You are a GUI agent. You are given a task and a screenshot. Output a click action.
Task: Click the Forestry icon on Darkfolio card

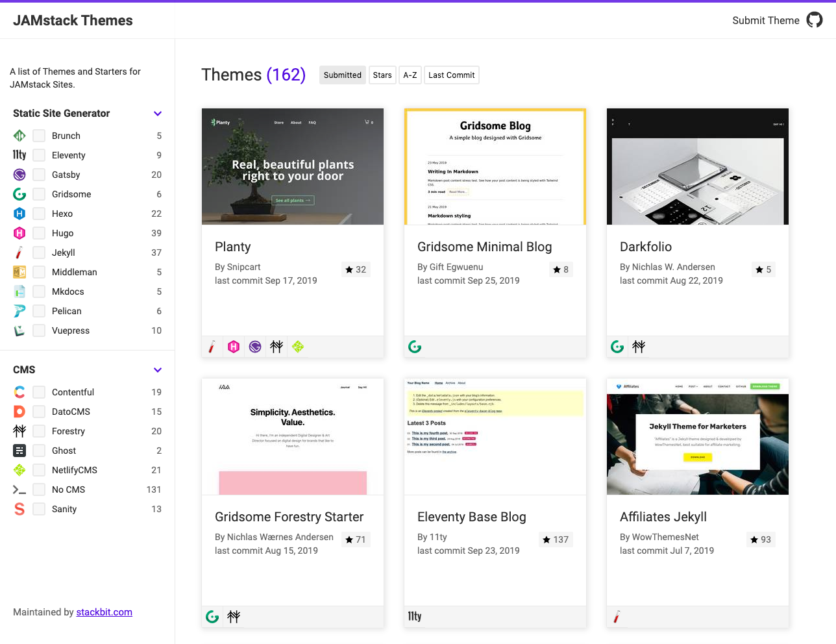639,347
